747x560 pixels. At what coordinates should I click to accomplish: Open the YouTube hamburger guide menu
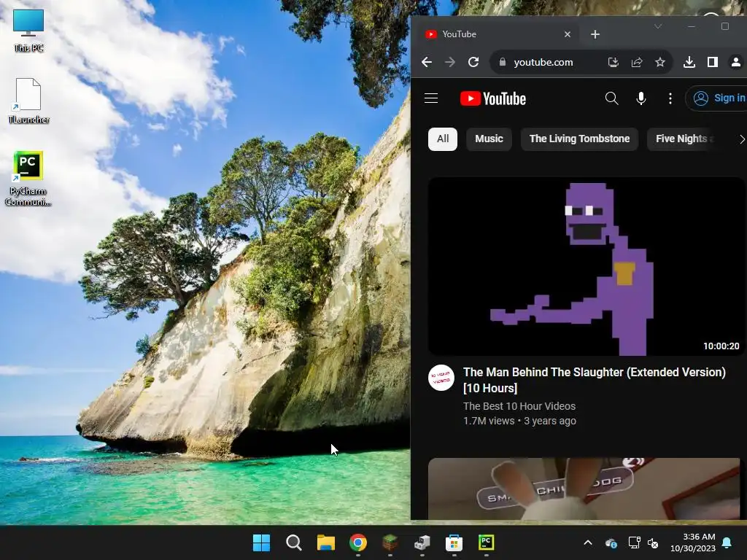(431, 98)
